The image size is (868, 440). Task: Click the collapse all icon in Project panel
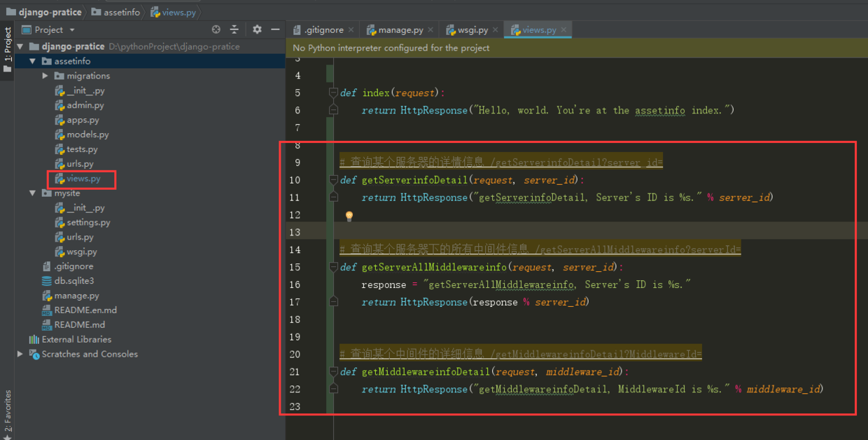pyautogui.click(x=234, y=29)
